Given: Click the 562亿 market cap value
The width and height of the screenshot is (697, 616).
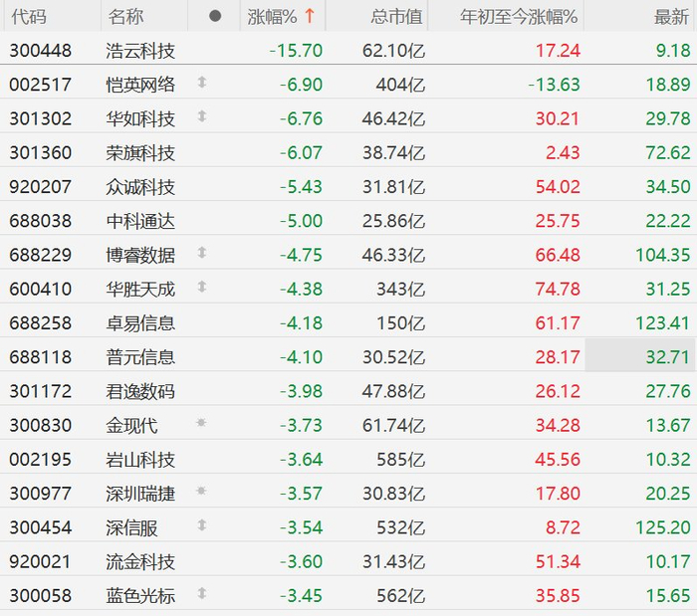Looking at the screenshot, I should pyautogui.click(x=401, y=595).
